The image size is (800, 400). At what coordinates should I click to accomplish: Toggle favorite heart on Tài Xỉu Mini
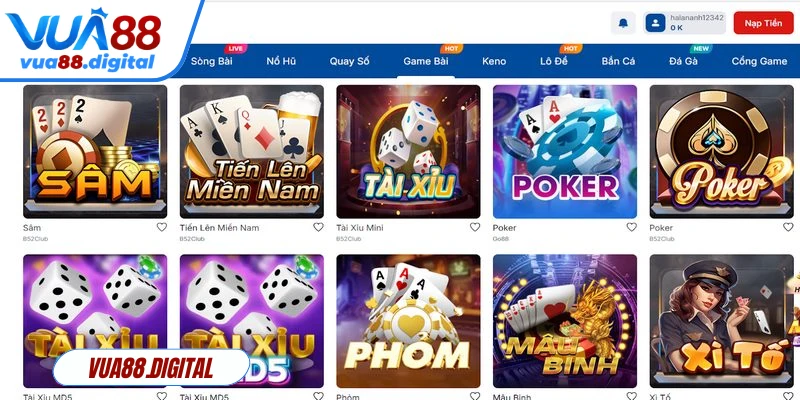(x=474, y=227)
